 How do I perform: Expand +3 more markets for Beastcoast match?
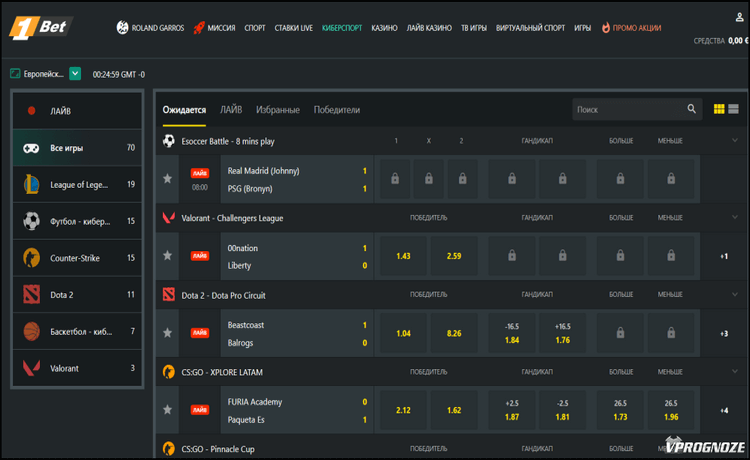(x=724, y=333)
